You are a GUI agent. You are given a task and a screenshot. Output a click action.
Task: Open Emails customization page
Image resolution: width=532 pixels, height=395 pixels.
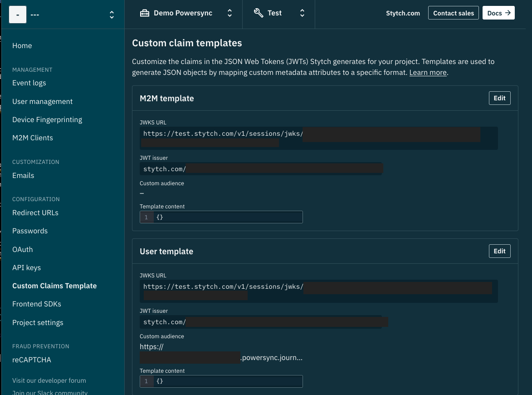pyautogui.click(x=23, y=176)
